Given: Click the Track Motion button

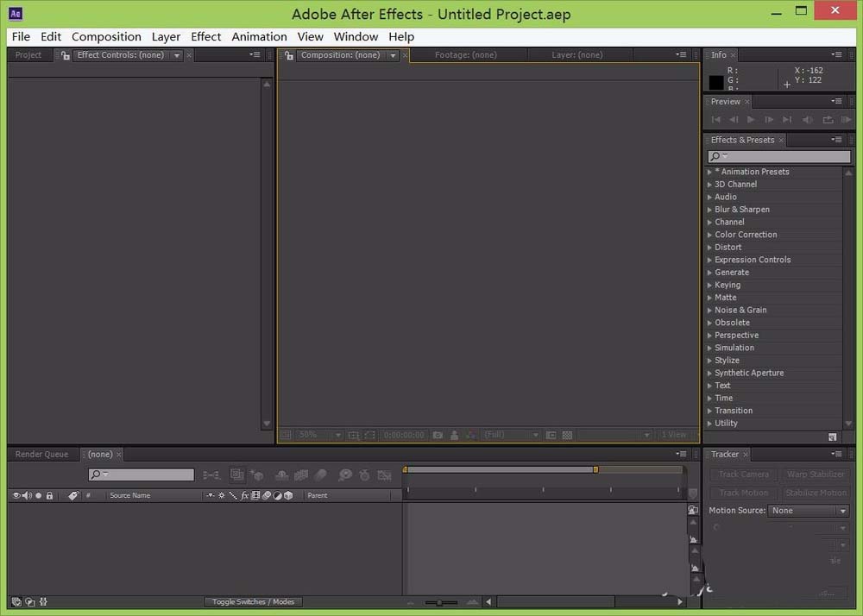Looking at the screenshot, I should click(x=744, y=493).
